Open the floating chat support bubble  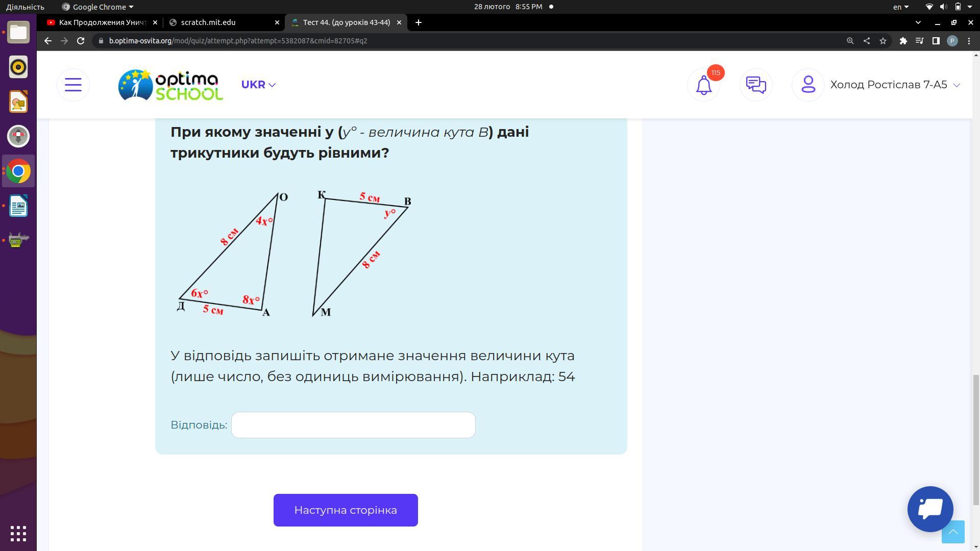pos(930,509)
